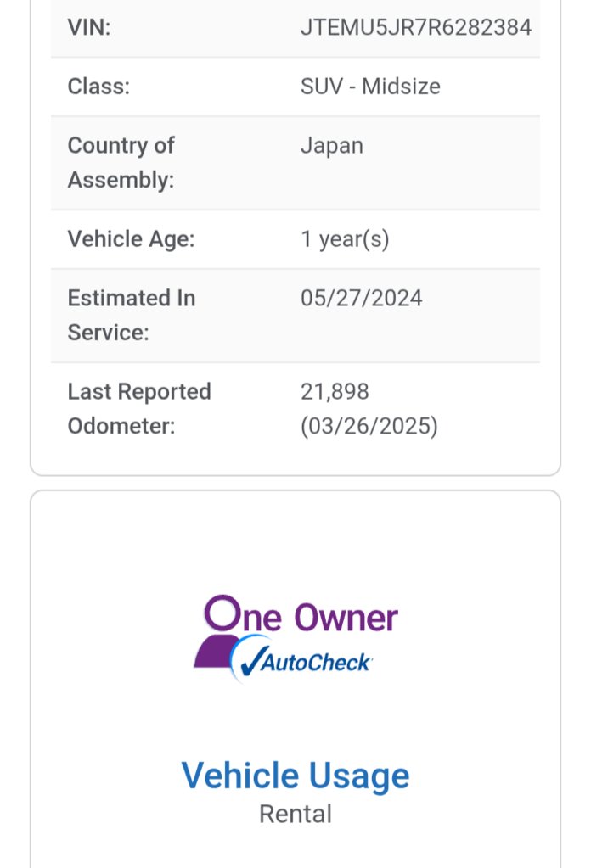Click the SUV - Midsize class value

tap(370, 87)
